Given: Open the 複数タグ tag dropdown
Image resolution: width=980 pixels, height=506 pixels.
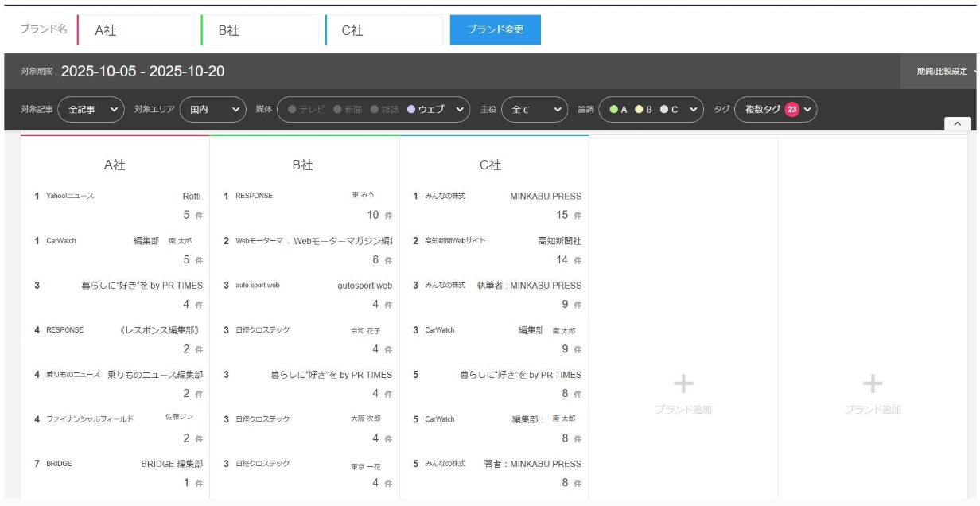Looking at the screenshot, I should tap(776, 110).
